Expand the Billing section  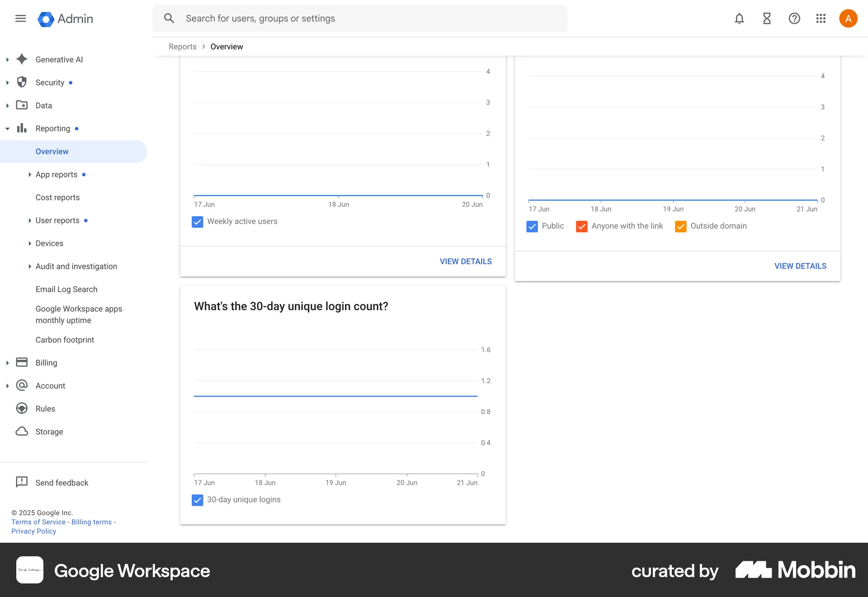coord(7,362)
